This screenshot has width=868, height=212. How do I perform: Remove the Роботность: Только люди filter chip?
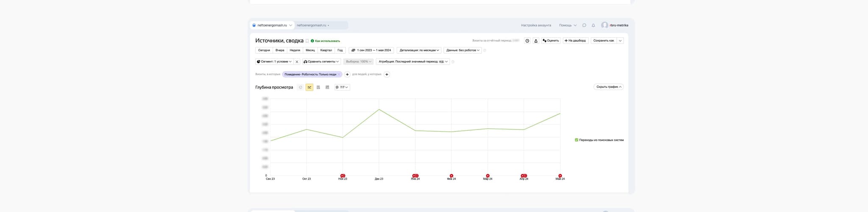coord(339,74)
